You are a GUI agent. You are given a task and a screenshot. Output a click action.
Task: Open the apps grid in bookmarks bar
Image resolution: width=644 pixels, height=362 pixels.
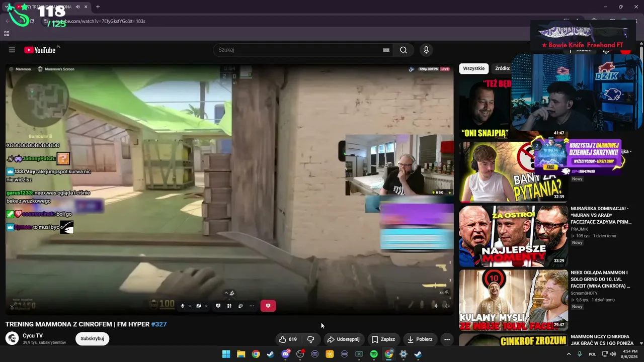7,34
